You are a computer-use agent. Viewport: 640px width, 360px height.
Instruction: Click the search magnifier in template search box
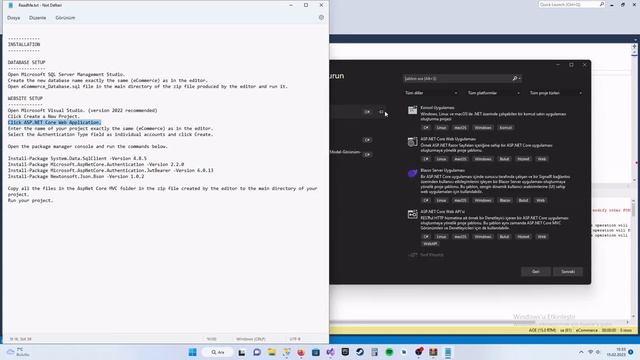515,78
